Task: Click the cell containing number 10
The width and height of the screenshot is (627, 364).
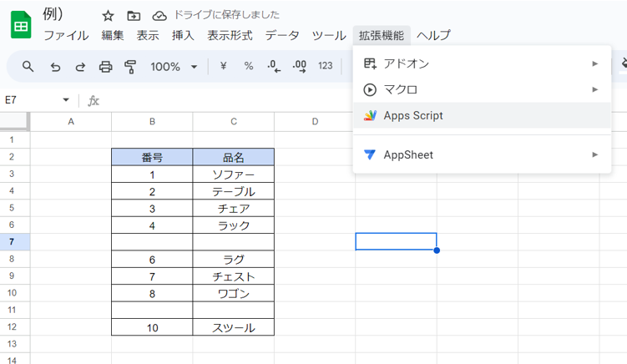Action: click(152, 327)
